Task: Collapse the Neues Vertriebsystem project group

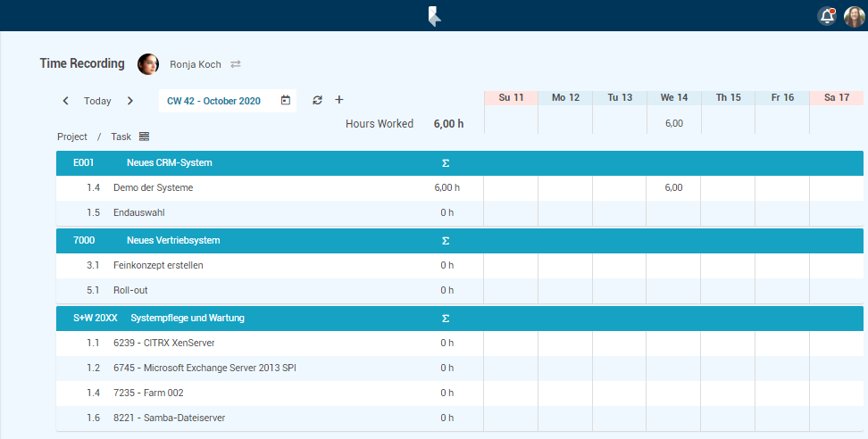Action: coord(172,241)
